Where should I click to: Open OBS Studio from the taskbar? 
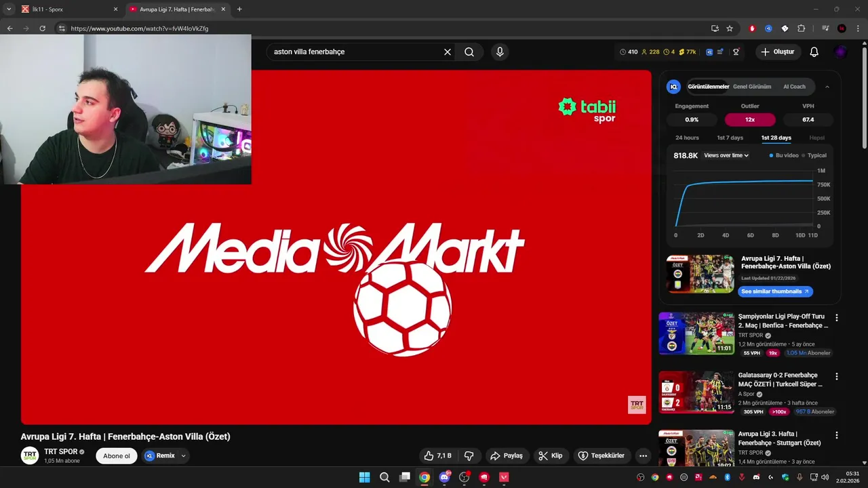click(464, 477)
